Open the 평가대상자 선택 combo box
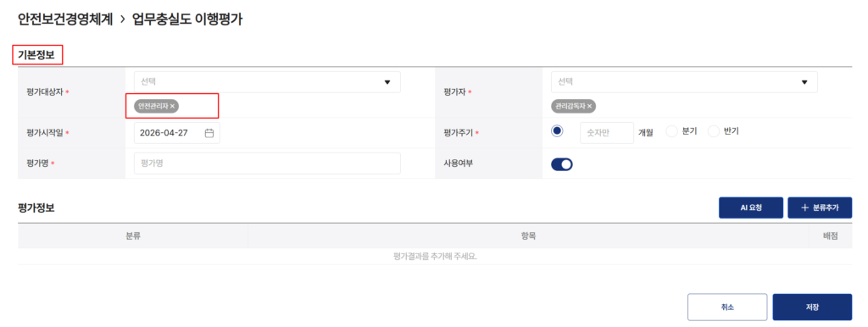Viewport: 868px width, 327px height. [x=267, y=82]
